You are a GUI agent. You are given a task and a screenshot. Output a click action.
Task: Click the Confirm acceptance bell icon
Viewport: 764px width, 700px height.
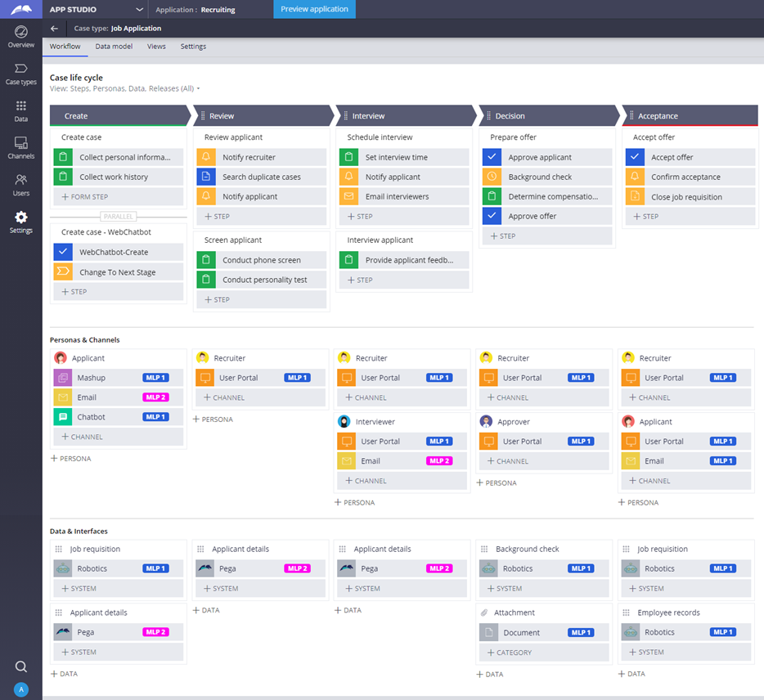(635, 177)
